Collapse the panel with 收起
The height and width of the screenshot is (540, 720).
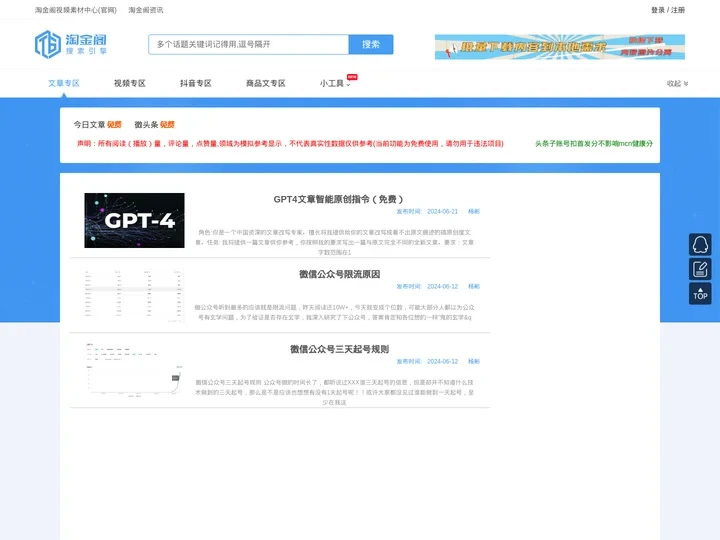point(677,83)
